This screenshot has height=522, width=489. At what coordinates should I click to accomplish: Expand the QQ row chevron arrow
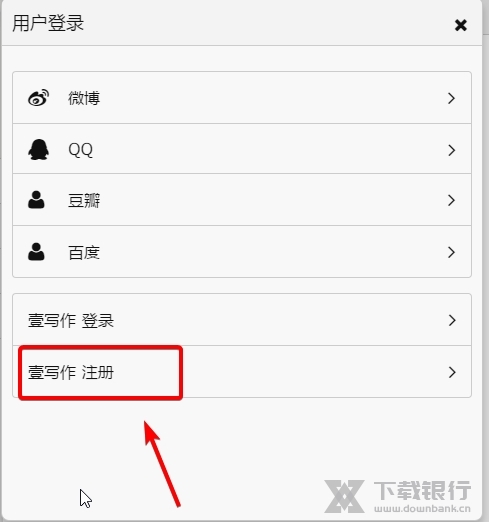point(451,150)
